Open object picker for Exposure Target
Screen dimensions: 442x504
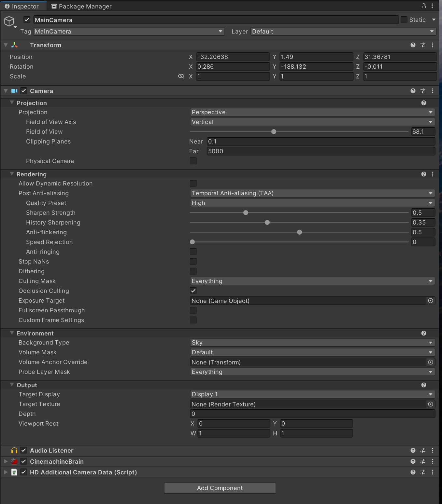point(431,301)
